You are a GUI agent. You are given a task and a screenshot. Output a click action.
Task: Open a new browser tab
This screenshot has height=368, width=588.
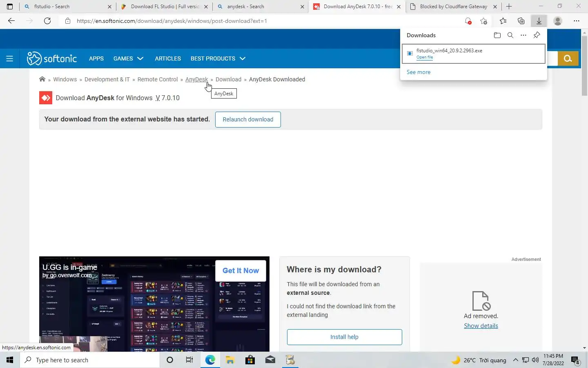509,7
